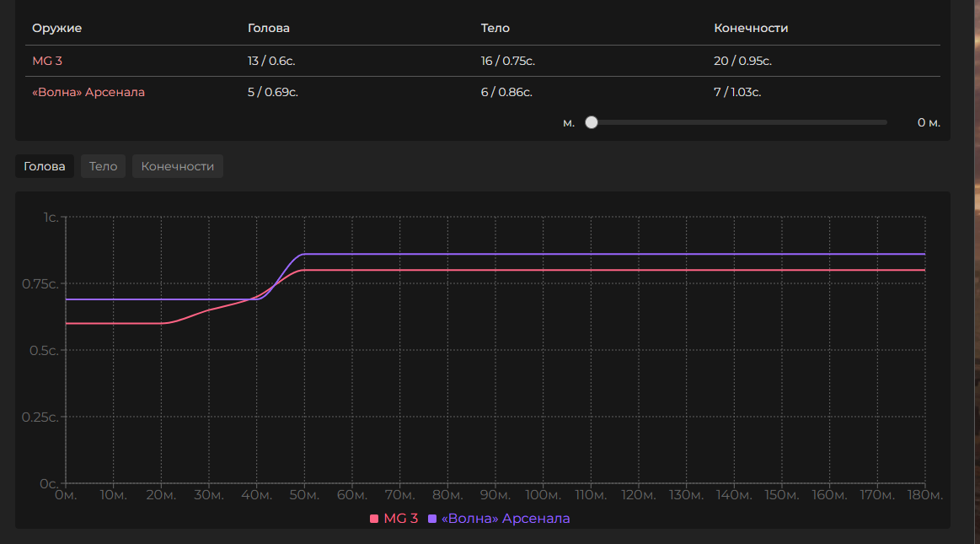Click the distance slider handle

coord(592,122)
